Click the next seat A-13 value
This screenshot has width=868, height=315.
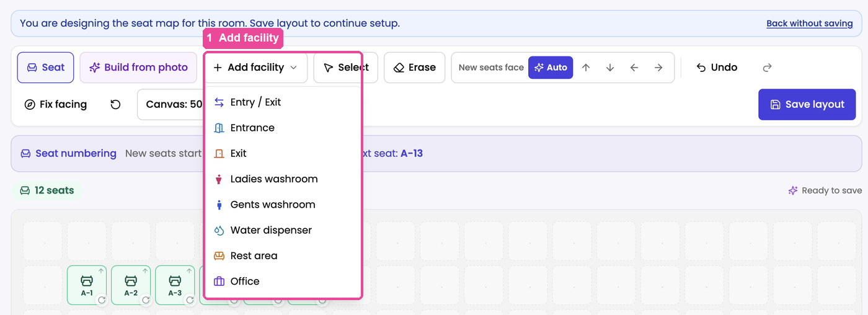point(412,153)
